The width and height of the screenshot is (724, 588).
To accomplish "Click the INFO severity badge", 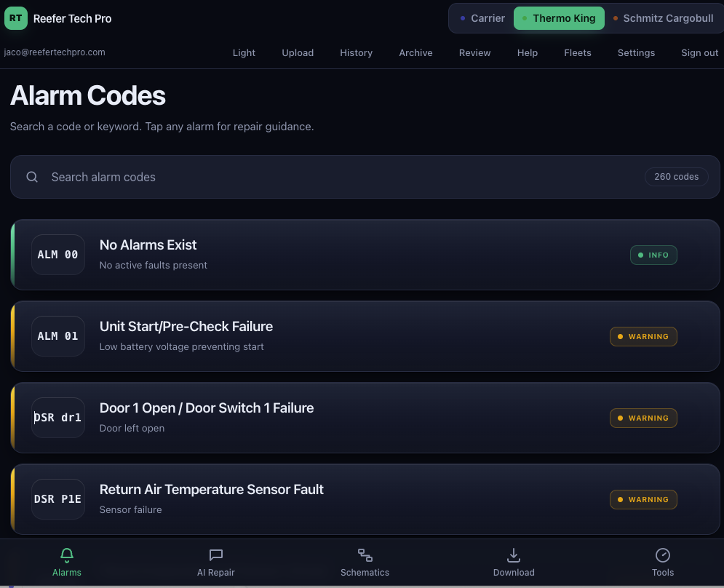I will point(653,255).
